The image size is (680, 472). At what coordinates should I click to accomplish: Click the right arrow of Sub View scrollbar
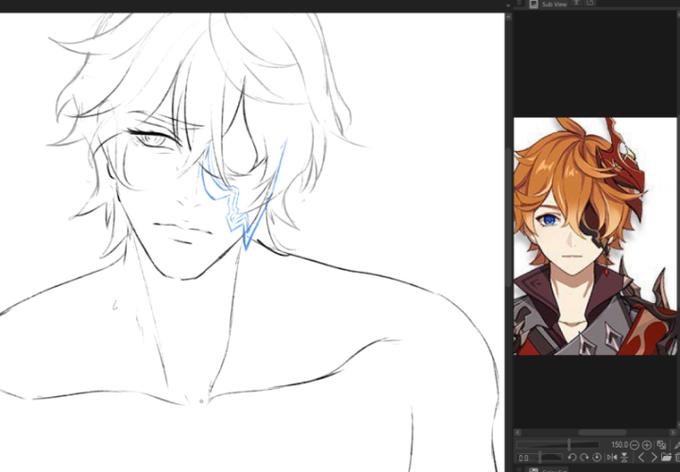(x=673, y=433)
